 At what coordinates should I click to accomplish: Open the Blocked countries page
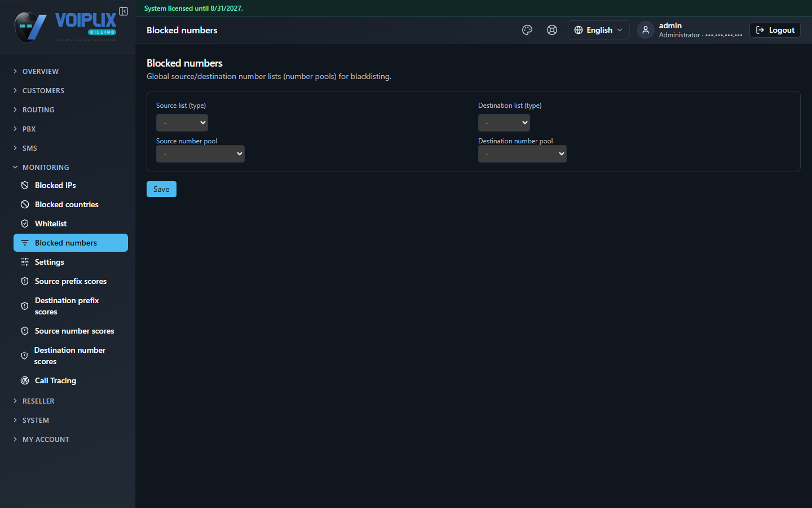click(70, 204)
